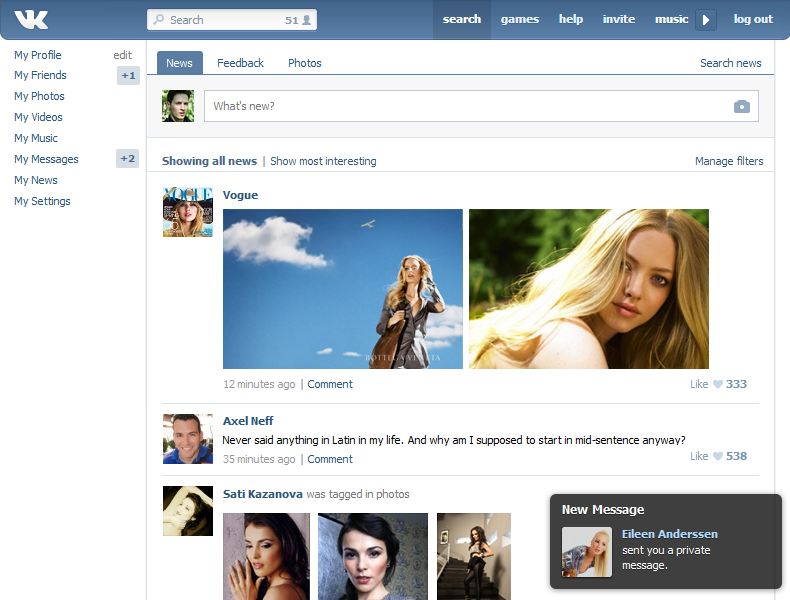
Task: Open My Settings in sidebar
Action: point(42,201)
